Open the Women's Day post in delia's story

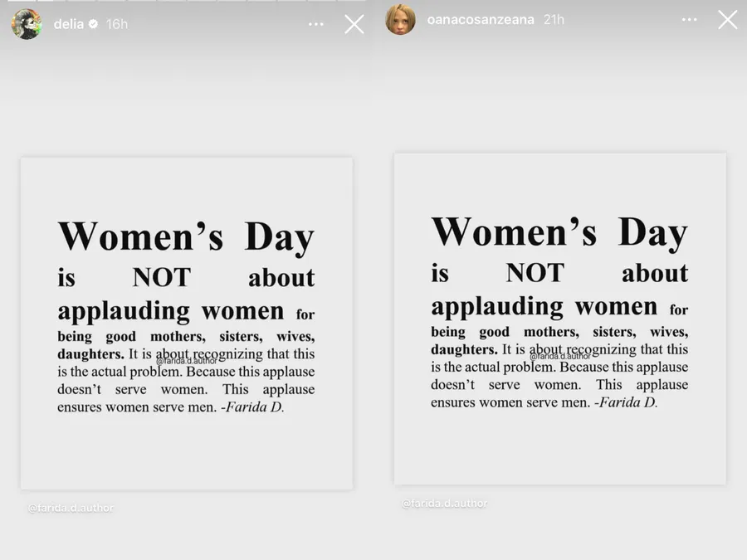[x=187, y=324]
